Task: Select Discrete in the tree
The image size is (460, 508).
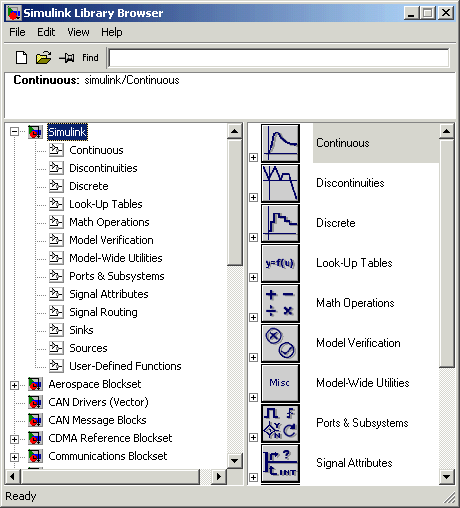Action: click(89, 186)
